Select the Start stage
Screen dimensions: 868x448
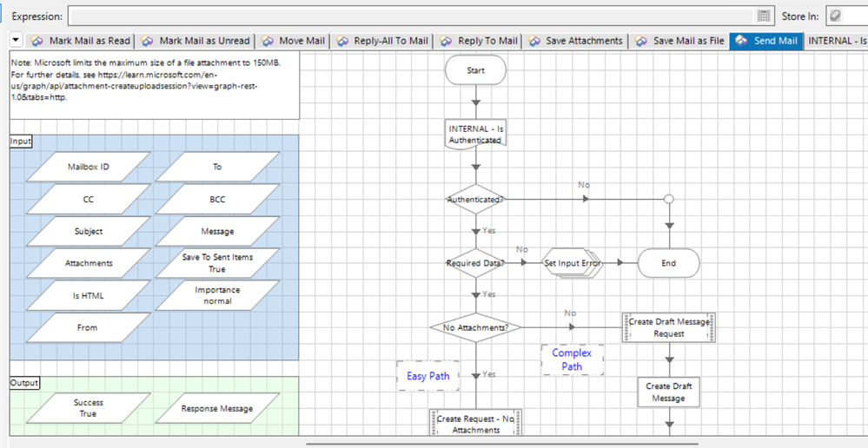coord(475,70)
